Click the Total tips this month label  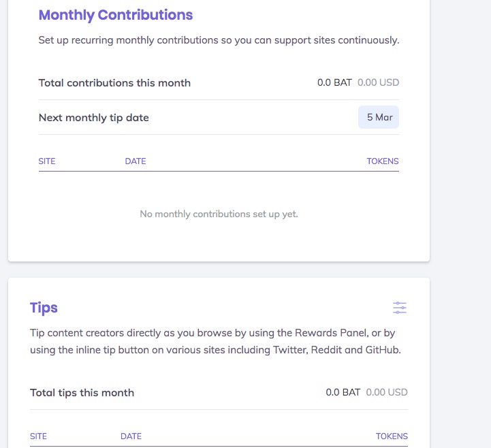coord(82,392)
